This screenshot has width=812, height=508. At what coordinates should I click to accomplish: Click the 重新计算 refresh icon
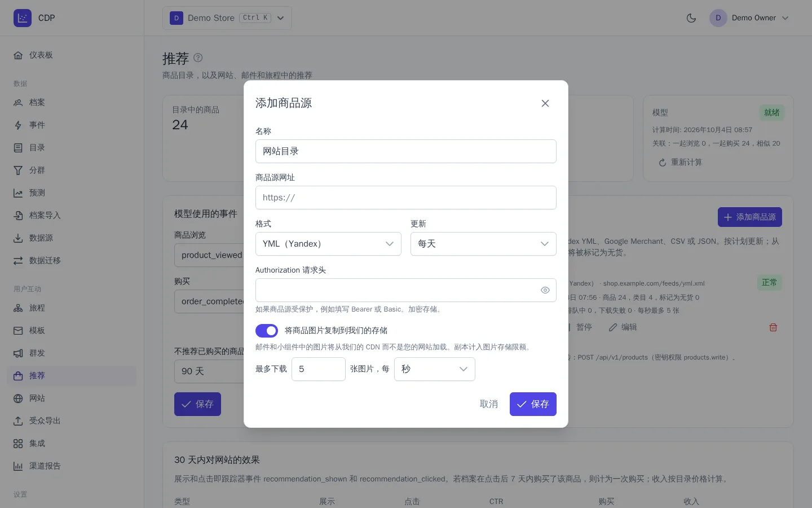(x=663, y=163)
